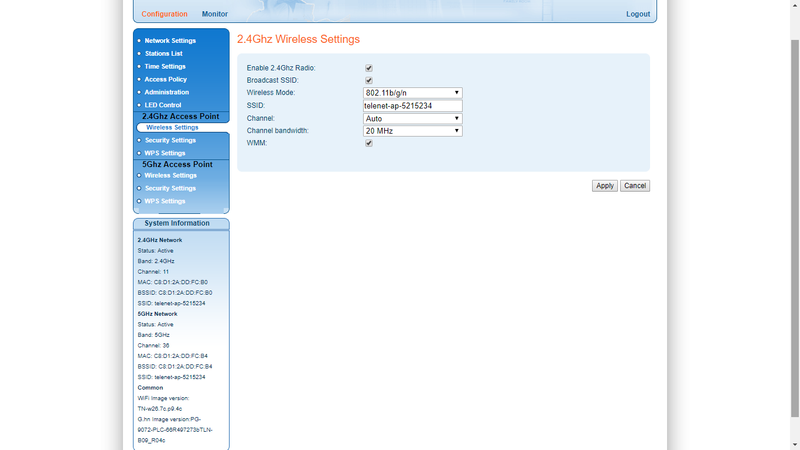The image size is (800, 450).
Task: Open the Channel bandwidth dropdown
Action: [x=412, y=131]
